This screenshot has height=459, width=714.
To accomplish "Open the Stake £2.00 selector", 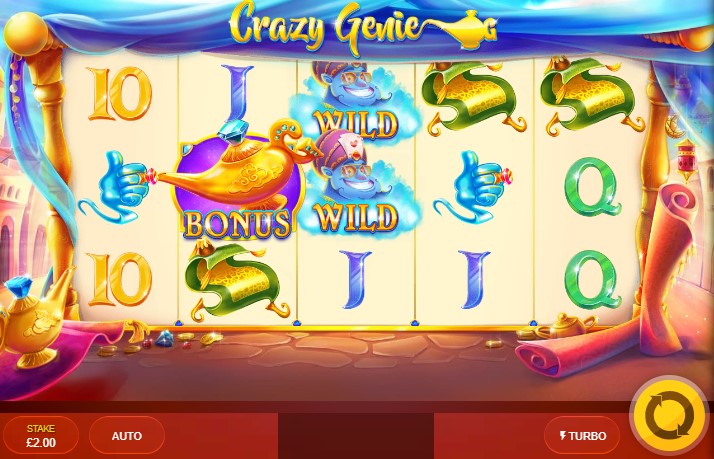I will 41,436.
